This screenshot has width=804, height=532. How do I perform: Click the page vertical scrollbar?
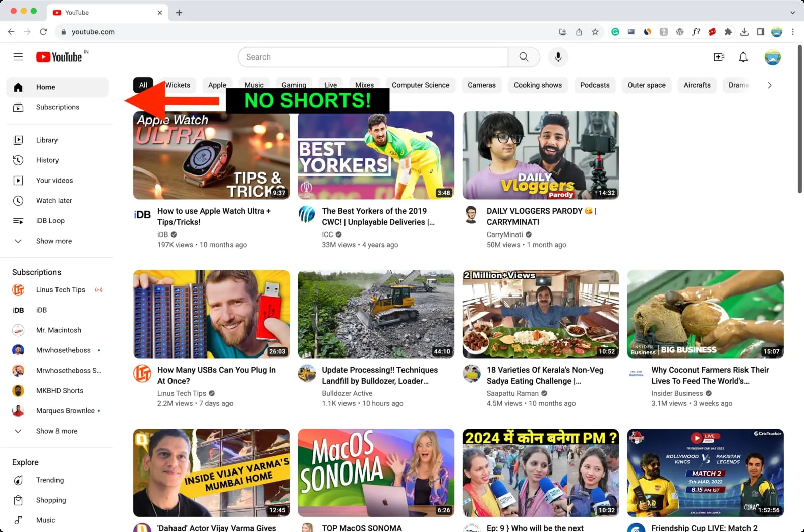pos(800,119)
